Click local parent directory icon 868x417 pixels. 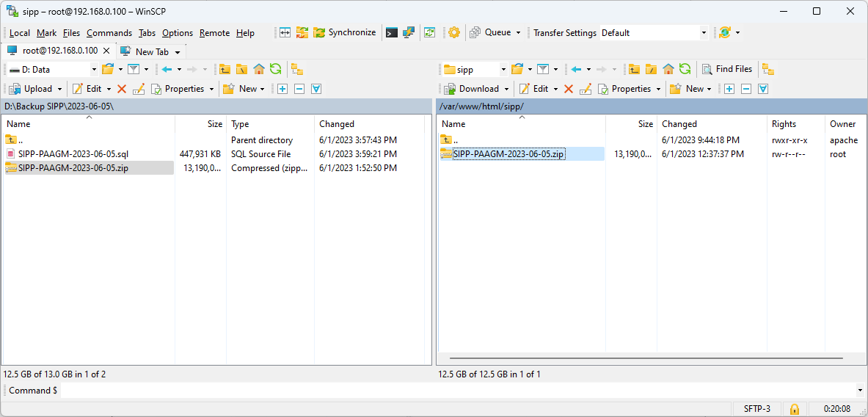[225, 69]
